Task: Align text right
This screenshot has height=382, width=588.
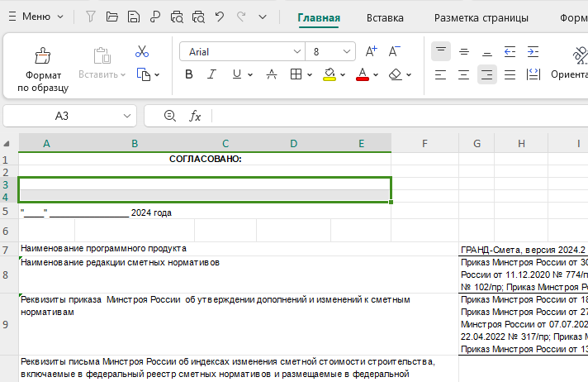Action: click(487, 74)
